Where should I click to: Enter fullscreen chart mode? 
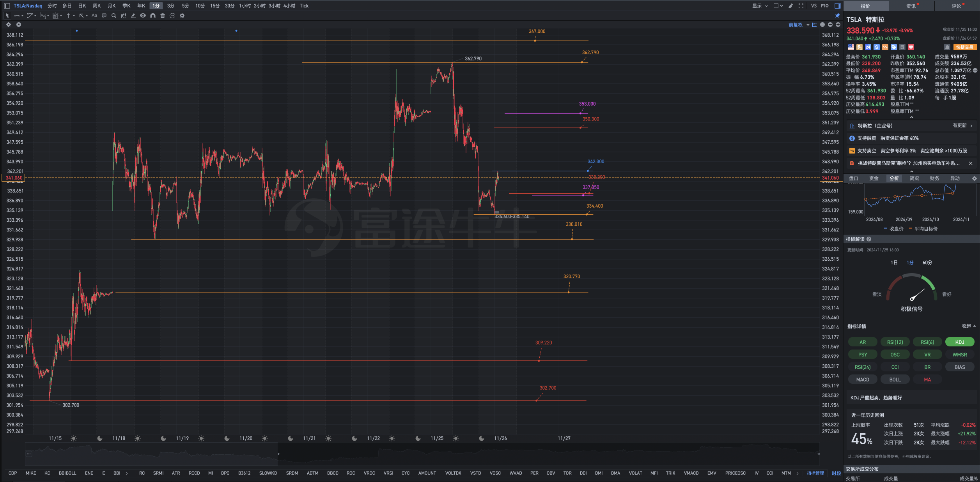(x=801, y=6)
